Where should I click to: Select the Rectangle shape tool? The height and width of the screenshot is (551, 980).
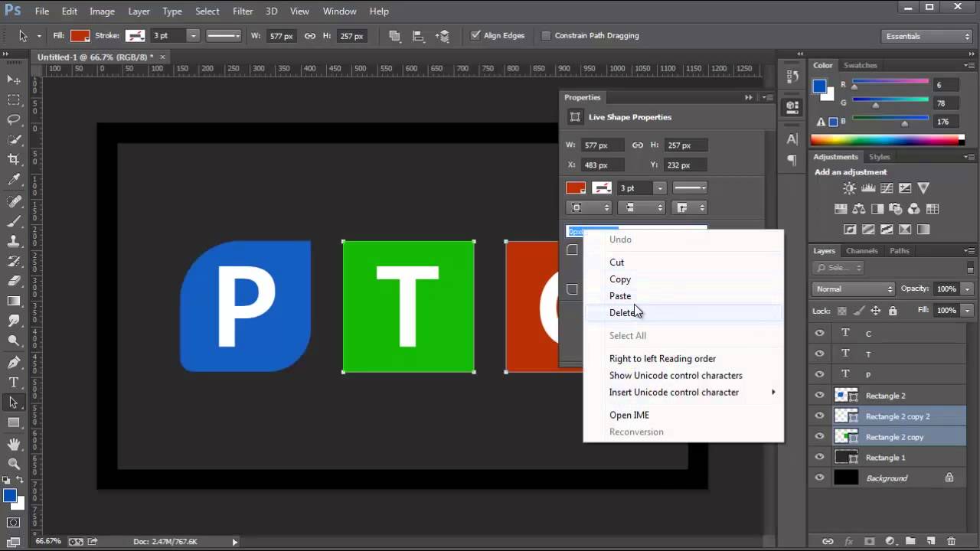[14, 422]
